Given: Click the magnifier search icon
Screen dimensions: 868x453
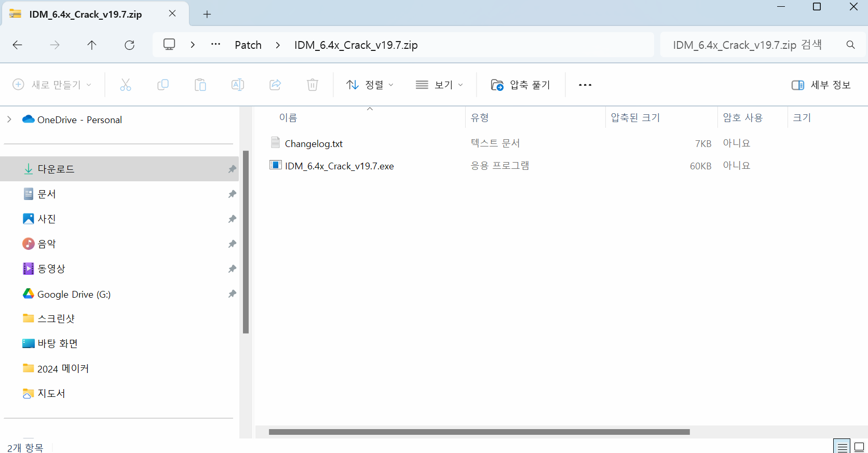Looking at the screenshot, I should coord(850,45).
